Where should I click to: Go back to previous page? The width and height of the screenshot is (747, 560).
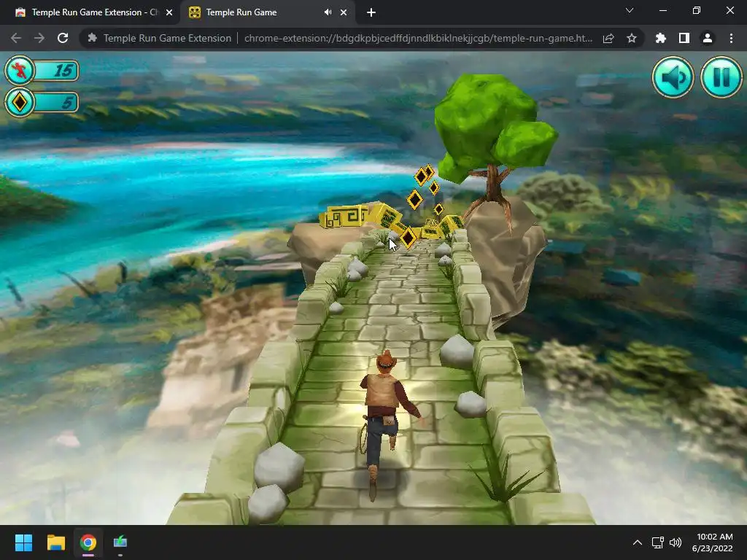pos(16,38)
